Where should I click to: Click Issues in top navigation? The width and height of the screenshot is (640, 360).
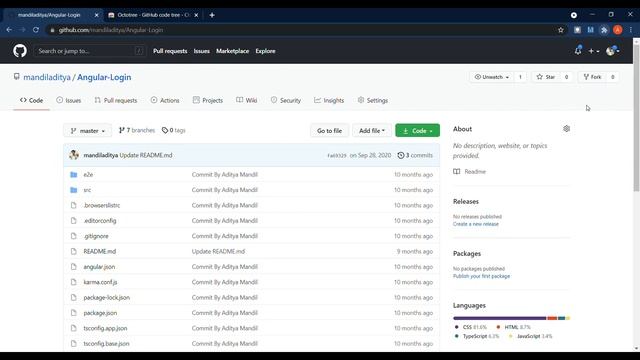pos(202,51)
